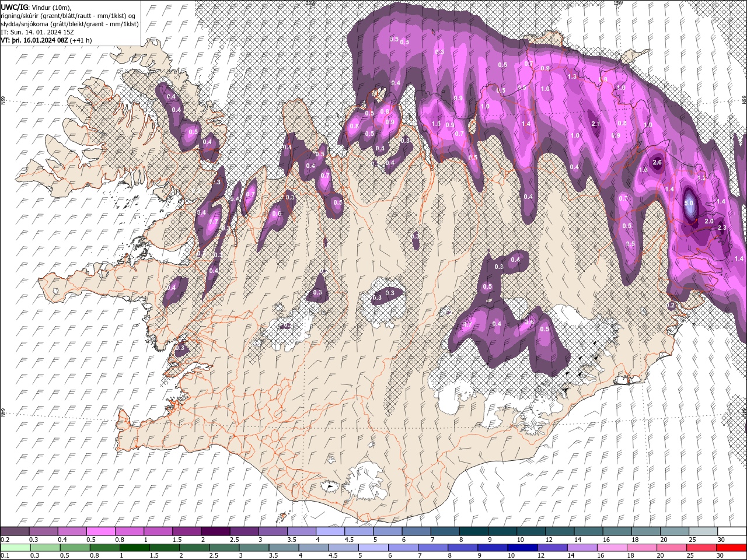The width and height of the screenshot is (747, 560).
Task: Pick the 0.4 orchid swatch, upper legend row
Action: [x=72, y=531]
